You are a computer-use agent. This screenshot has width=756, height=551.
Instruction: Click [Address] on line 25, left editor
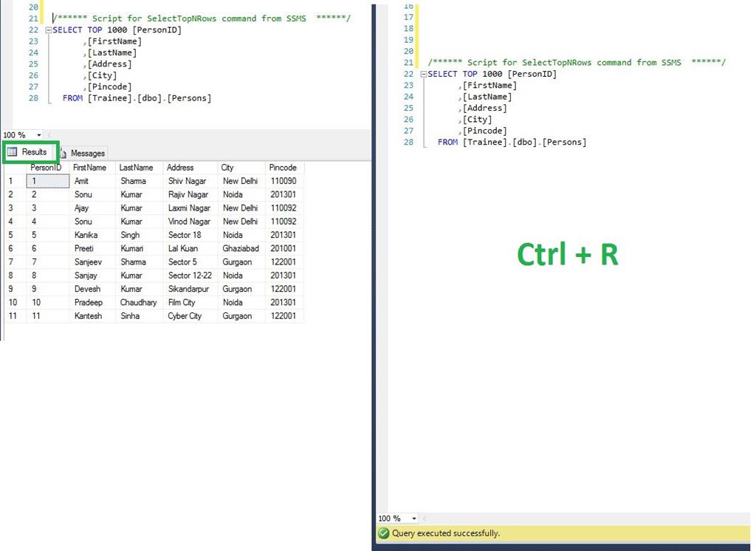pos(109,64)
